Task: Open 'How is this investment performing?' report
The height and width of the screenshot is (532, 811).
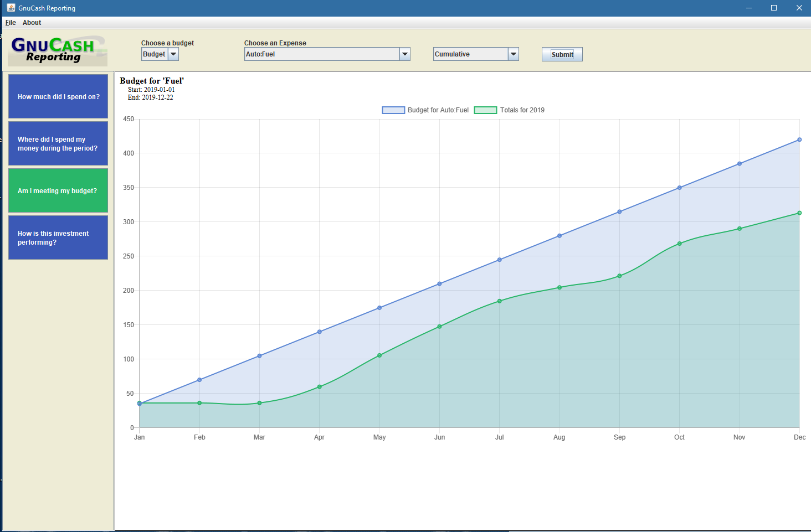Action: click(58, 237)
